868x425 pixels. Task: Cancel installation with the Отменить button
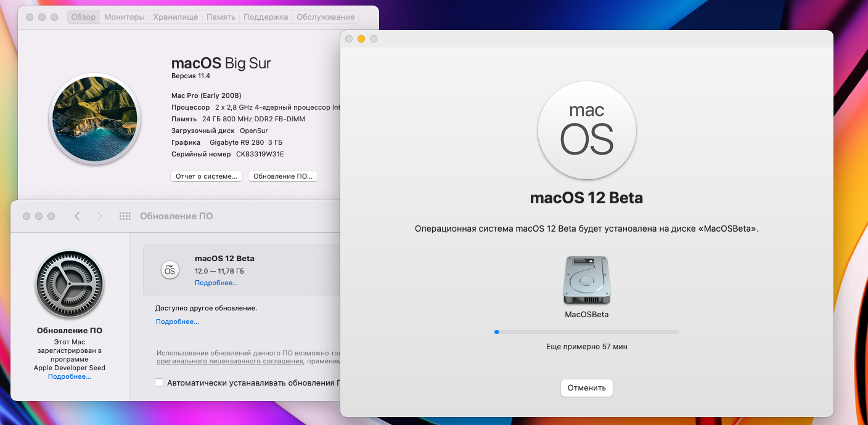coord(587,388)
